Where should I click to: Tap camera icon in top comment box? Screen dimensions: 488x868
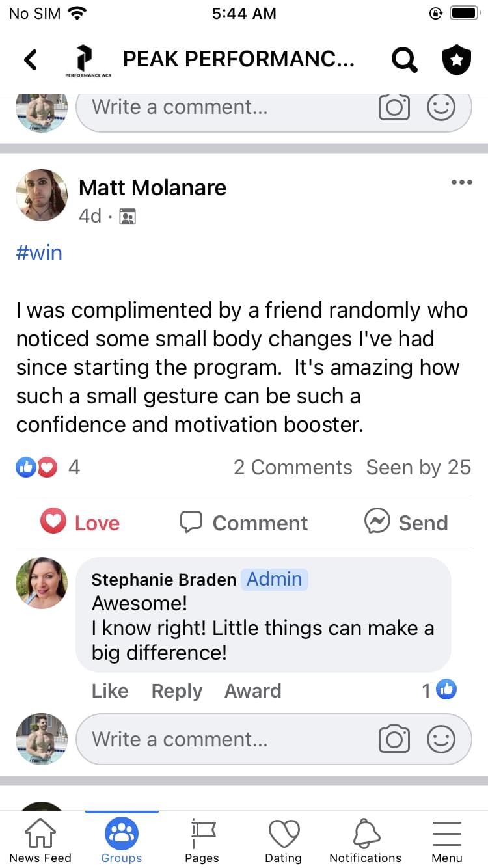tap(394, 107)
